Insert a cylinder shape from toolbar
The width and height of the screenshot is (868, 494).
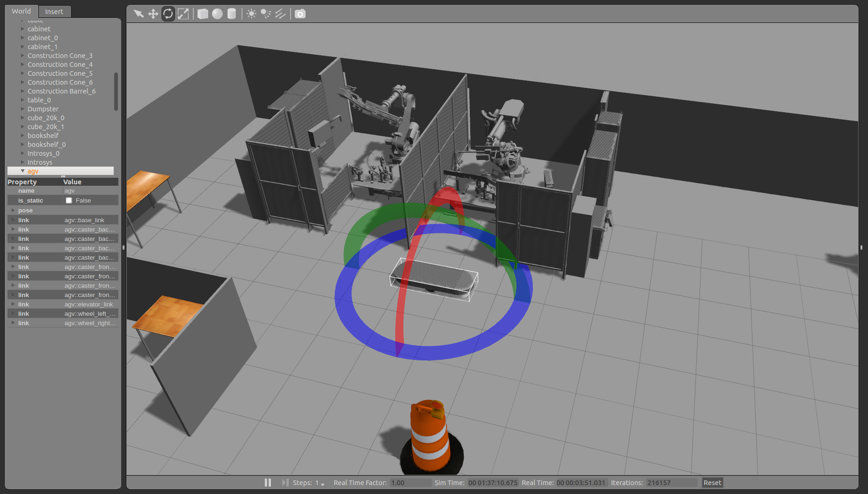point(232,14)
